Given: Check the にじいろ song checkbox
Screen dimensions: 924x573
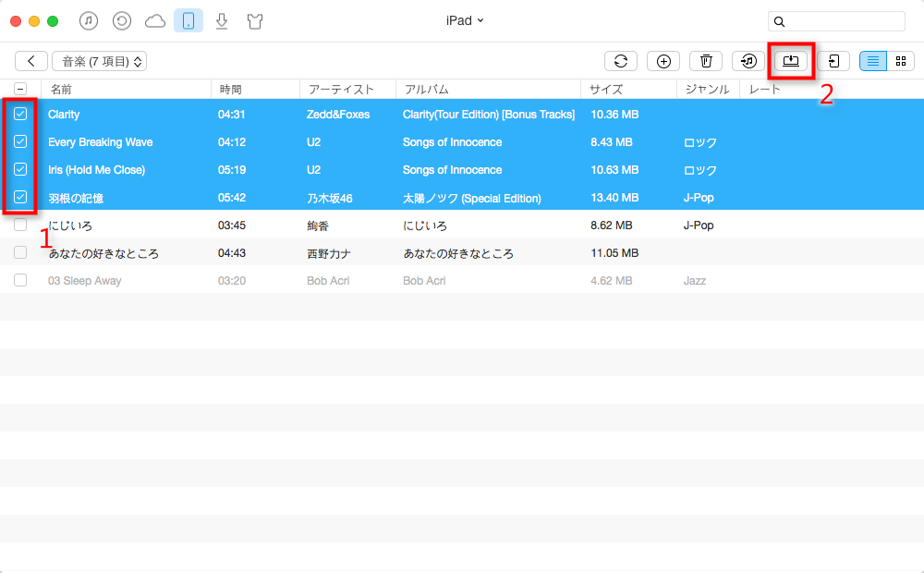Looking at the screenshot, I should 20,225.
